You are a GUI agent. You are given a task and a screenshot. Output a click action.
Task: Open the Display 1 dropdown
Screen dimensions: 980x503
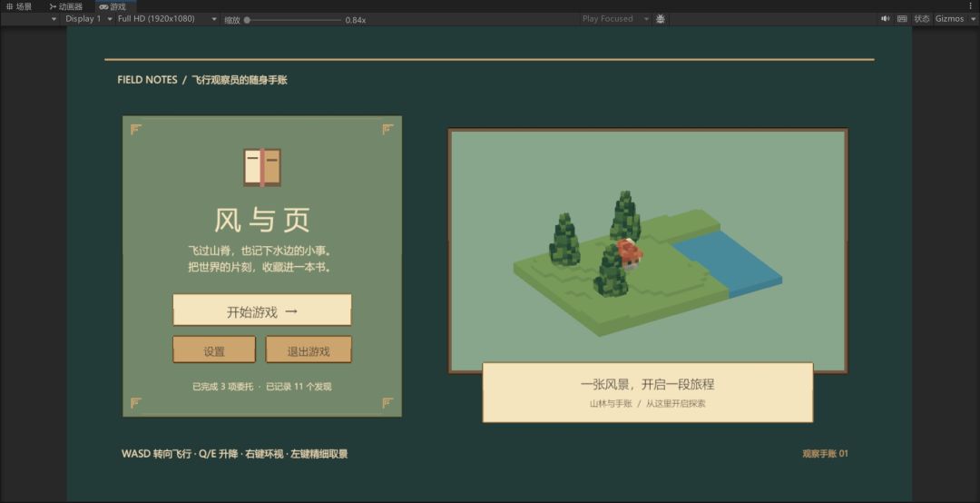(x=88, y=19)
